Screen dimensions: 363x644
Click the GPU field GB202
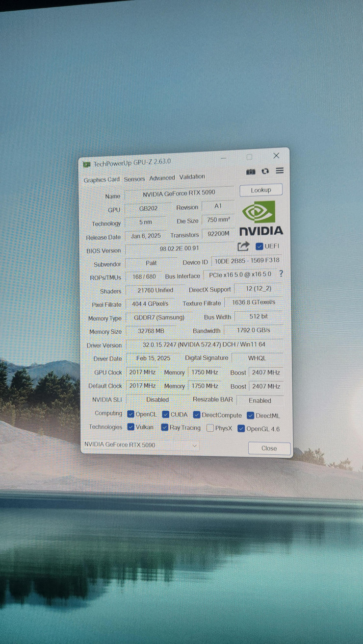pos(148,208)
